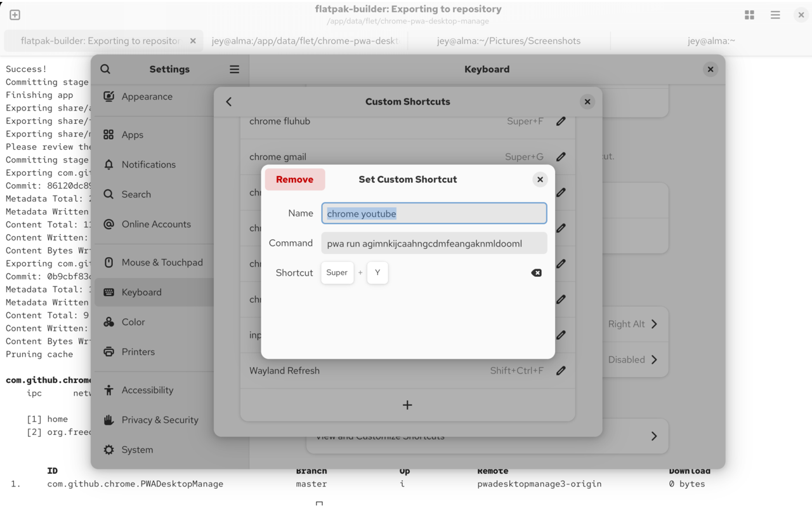
Task: Open the Settings hamburger menu
Action: pos(234,69)
